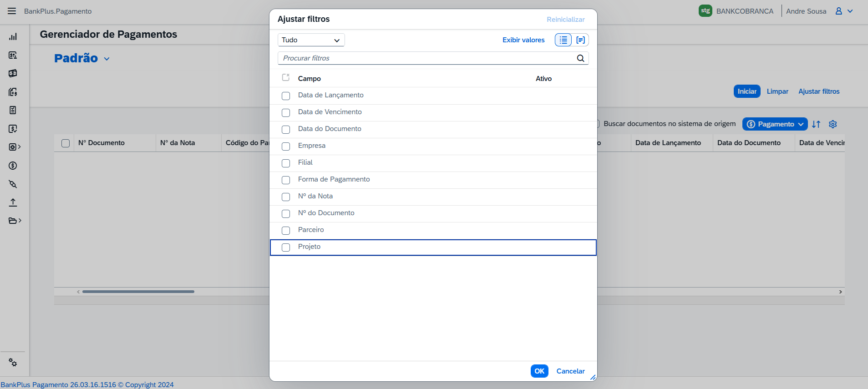This screenshot has height=389, width=868.
Task: Click the Exibir valores link
Action: [x=523, y=40]
